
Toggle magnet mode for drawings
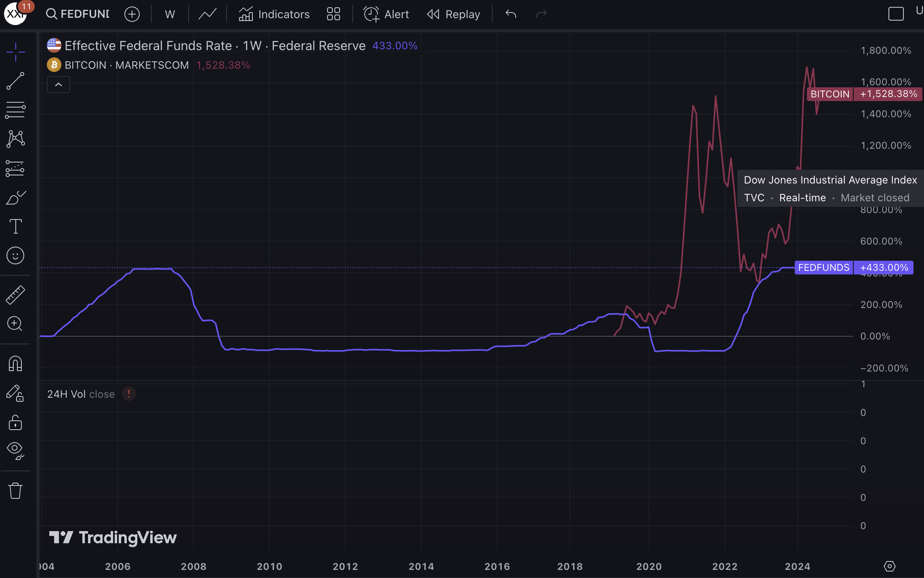[15, 363]
